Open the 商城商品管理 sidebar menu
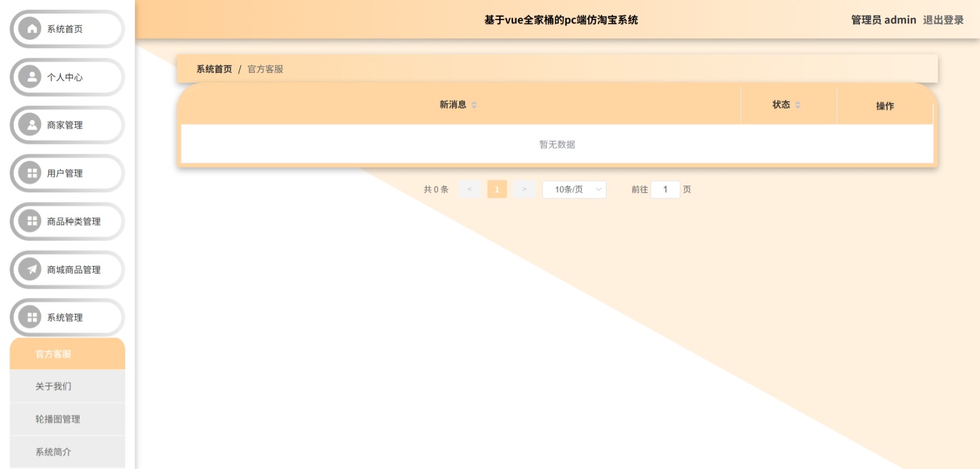 point(67,270)
